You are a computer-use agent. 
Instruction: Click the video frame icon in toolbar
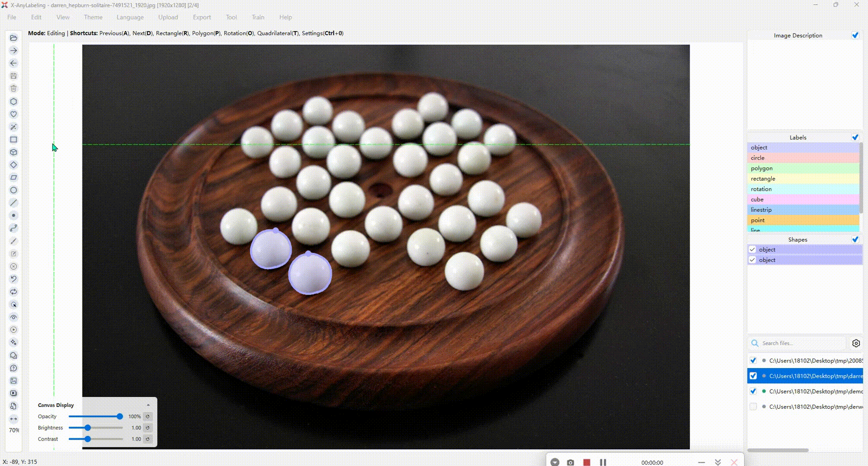[x=13, y=394]
